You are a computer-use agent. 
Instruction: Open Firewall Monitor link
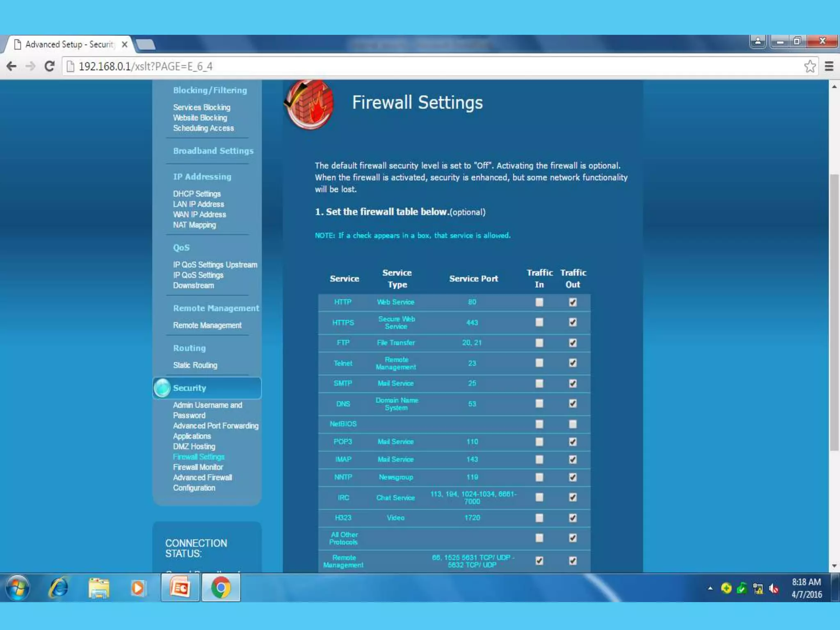[198, 467]
